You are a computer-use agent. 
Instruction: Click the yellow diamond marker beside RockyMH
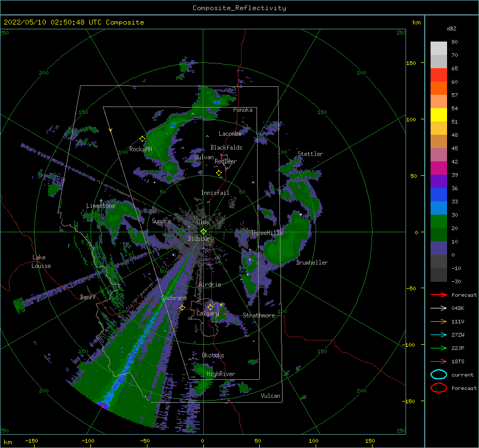[x=142, y=139]
